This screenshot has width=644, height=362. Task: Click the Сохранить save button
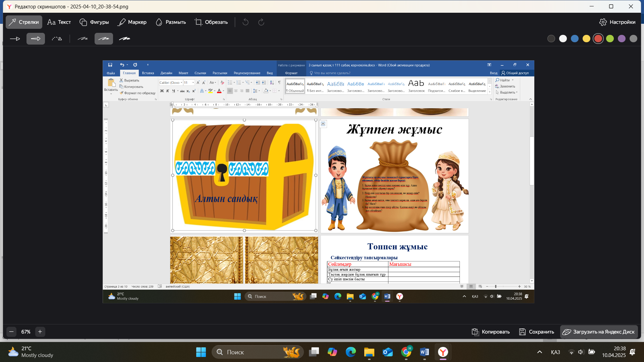[x=536, y=332]
